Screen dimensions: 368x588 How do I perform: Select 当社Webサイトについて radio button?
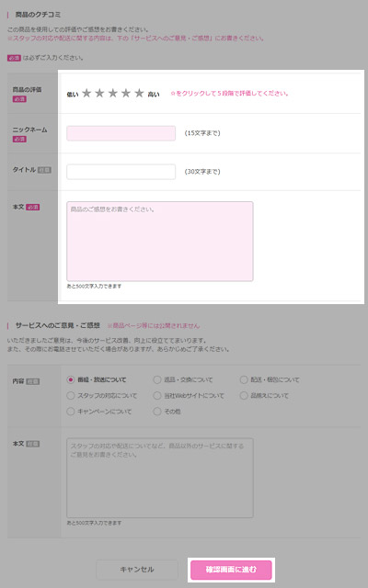(x=157, y=395)
